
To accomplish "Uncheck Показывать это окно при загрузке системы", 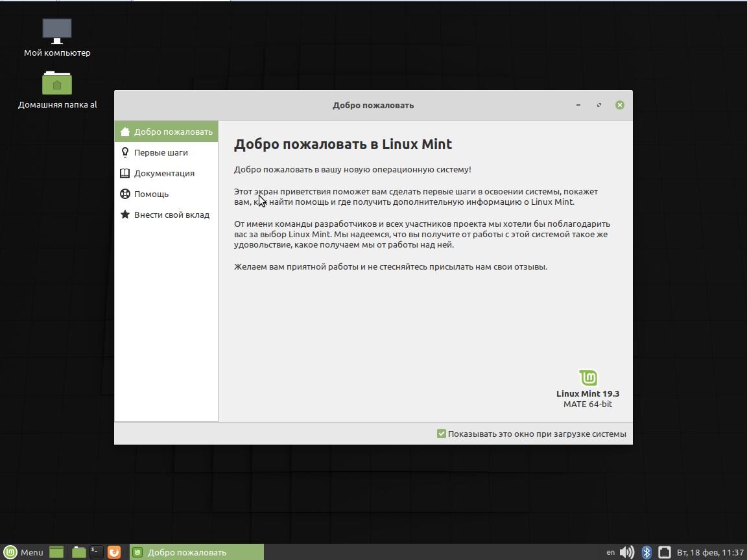I will pos(441,434).
